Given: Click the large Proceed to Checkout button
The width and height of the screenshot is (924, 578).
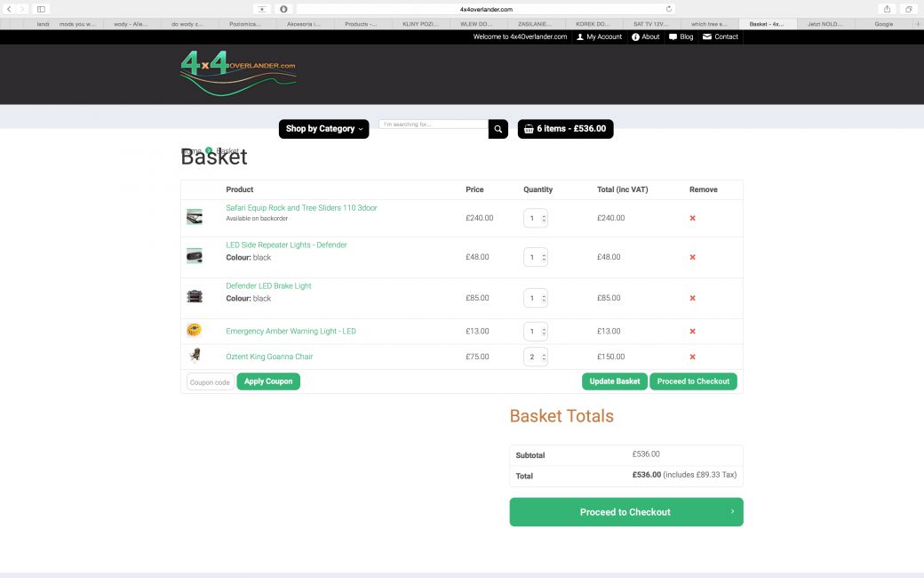Looking at the screenshot, I should (626, 512).
